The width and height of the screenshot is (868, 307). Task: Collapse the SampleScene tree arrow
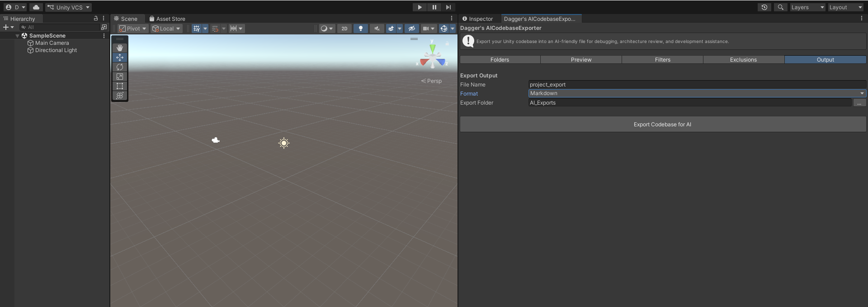coord(18,36)
